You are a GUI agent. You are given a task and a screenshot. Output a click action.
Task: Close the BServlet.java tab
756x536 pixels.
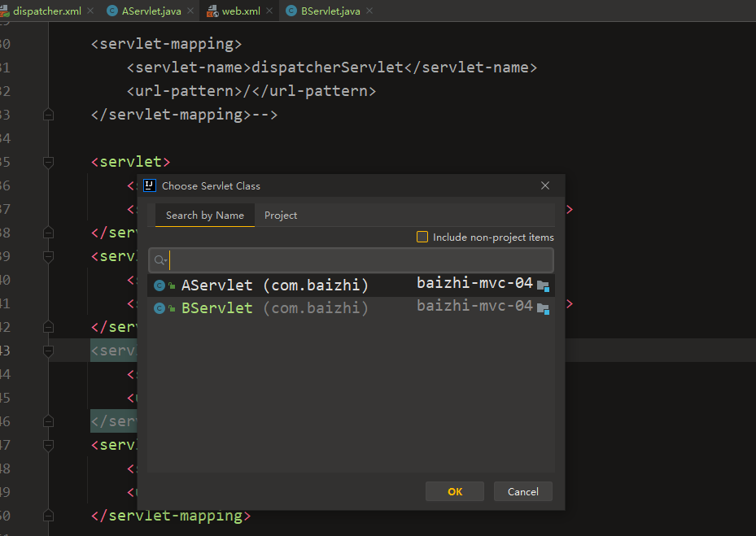pos(369,11)
